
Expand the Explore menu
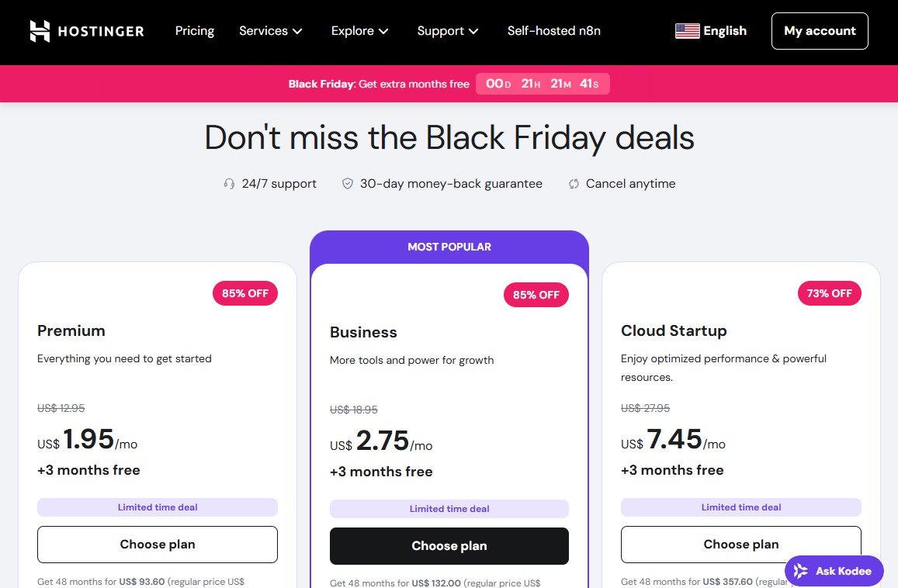click(359, 31)
